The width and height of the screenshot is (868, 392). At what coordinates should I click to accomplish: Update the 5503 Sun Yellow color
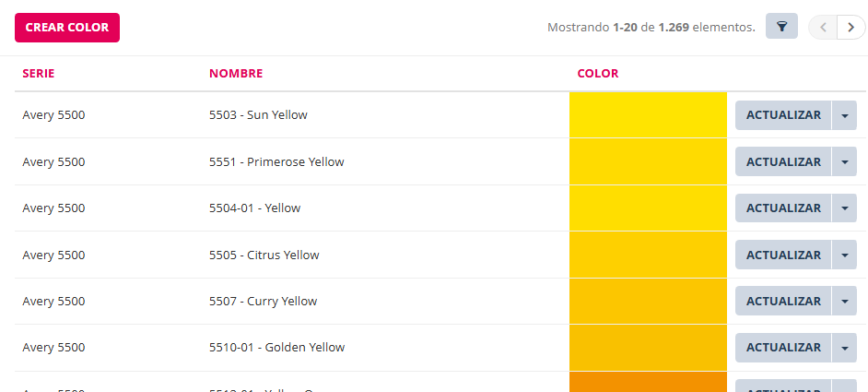(x=783, y=115)
